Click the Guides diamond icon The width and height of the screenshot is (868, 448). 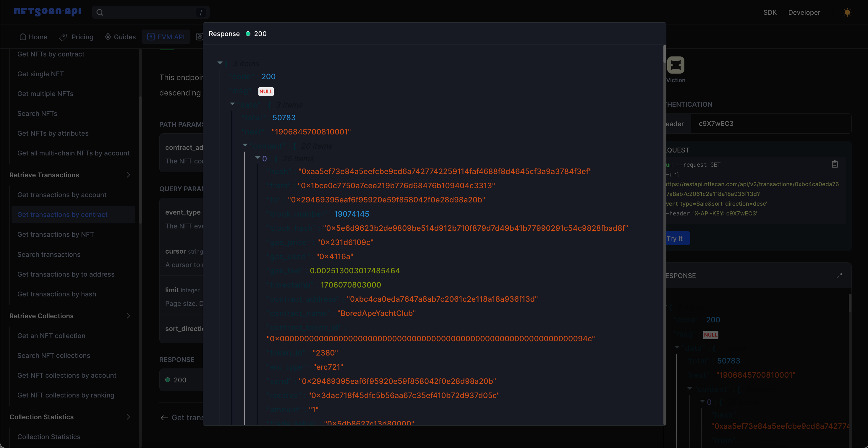click(x=108, y=37)
